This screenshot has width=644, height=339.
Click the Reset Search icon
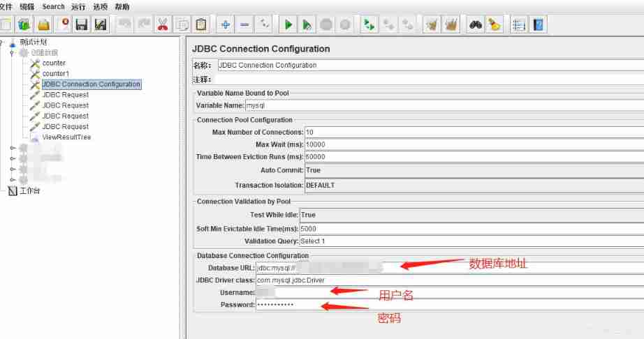(x=494, y=24)
